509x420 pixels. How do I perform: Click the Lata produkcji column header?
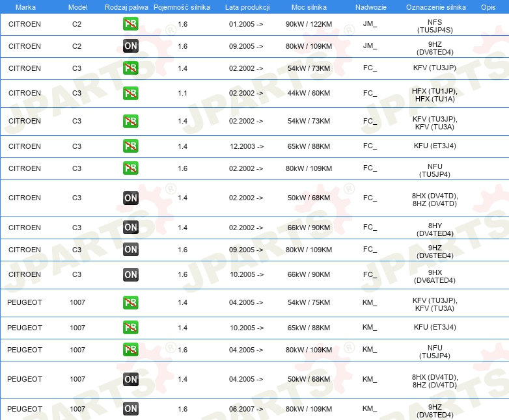247,7
